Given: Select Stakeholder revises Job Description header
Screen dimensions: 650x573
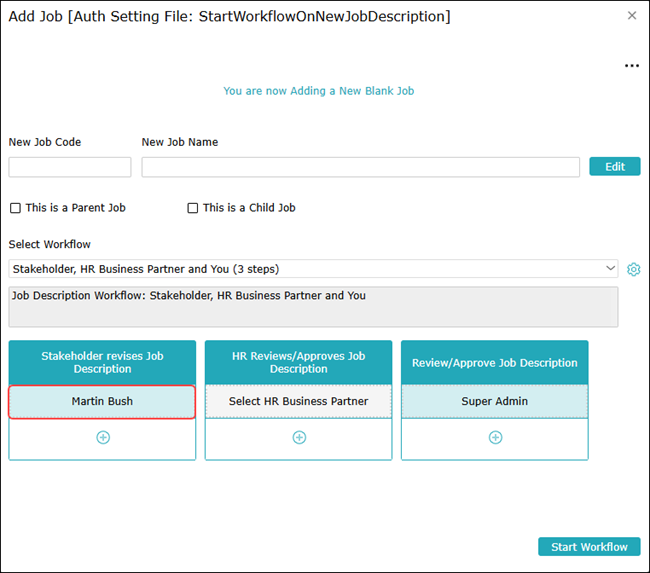Looking at the screenshot, I should point(102,362).
